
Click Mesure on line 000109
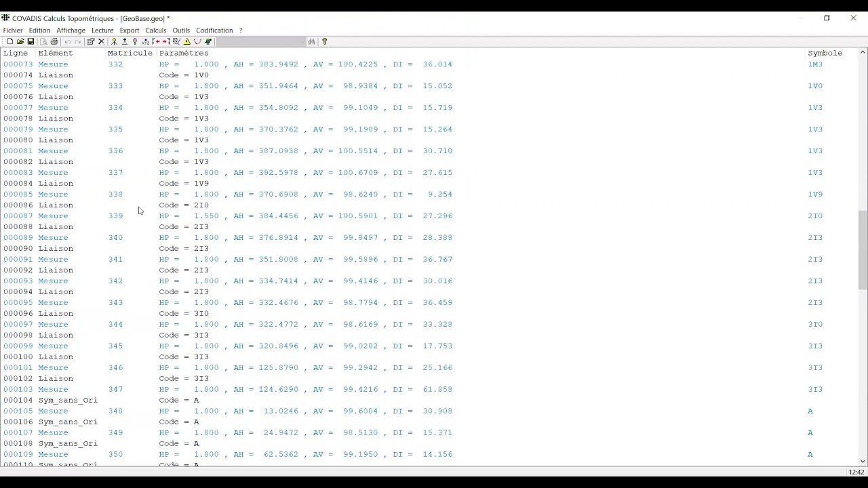point(53,455)
